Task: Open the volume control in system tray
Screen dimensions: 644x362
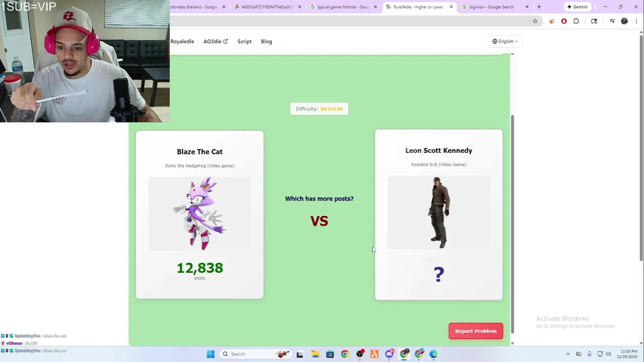Action: click(608, 354)
